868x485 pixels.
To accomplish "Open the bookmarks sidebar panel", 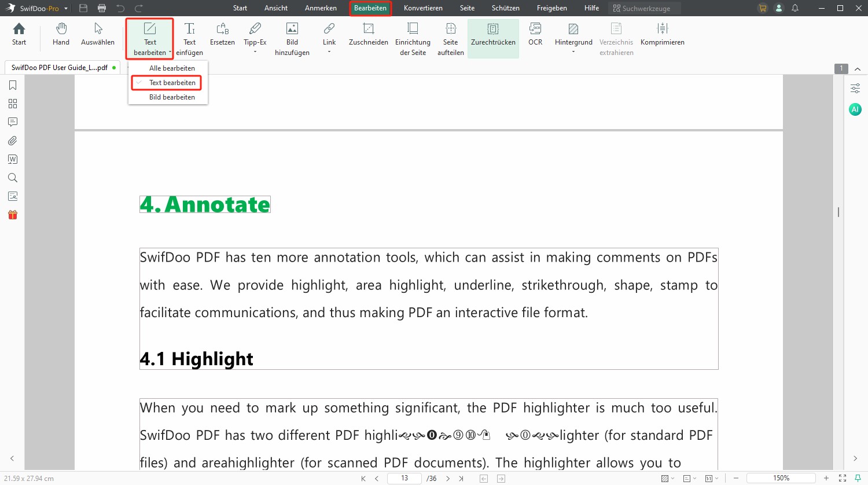I will point(13,85).
